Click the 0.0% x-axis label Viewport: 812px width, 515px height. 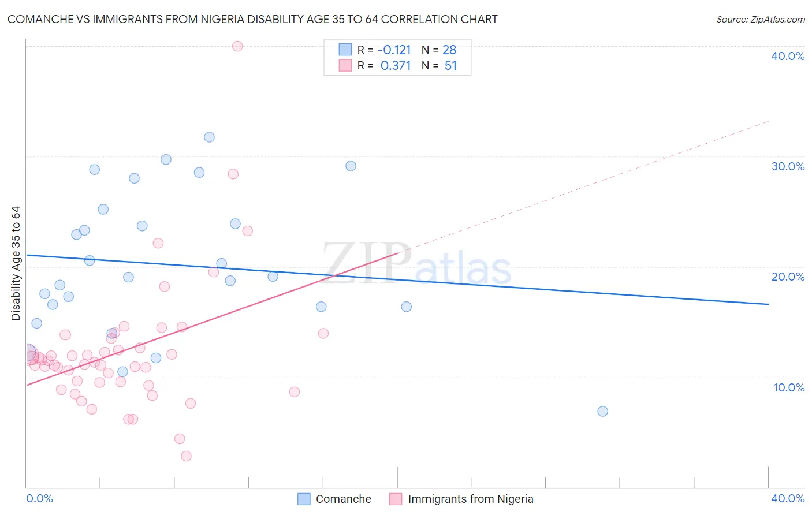[x=40, y=498]
